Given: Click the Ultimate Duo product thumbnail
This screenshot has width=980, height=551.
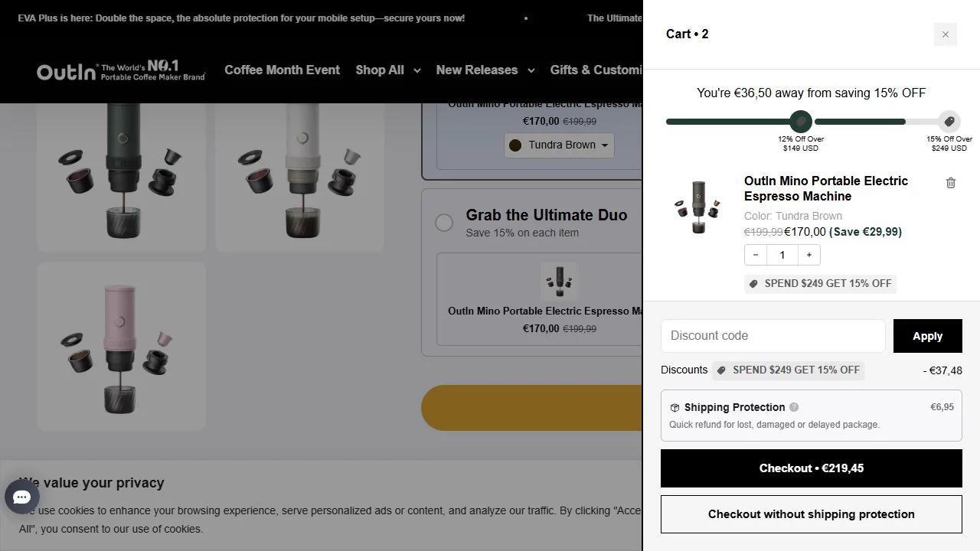Looking at the screenshot, I should click(559, 281).
